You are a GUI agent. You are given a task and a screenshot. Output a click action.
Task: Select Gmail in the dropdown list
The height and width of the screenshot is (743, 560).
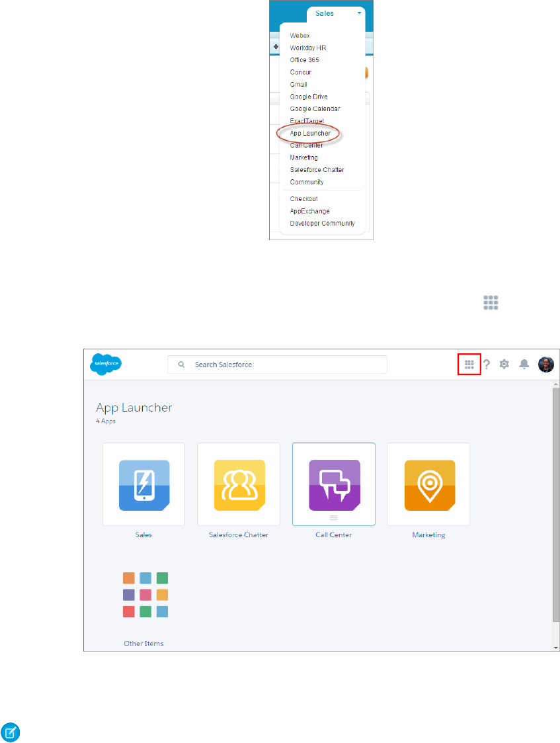point(298,84)
